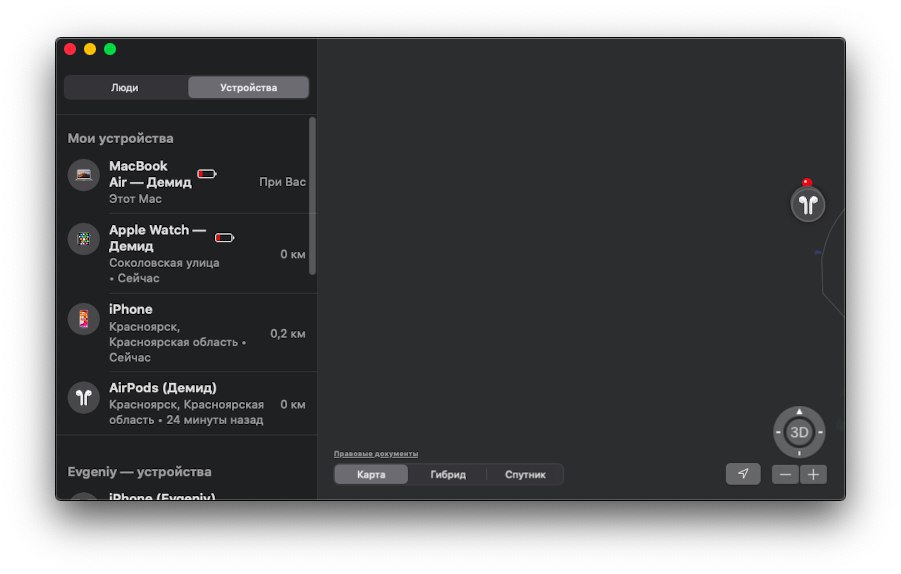Switch to the Люди tab

point(125,87)
